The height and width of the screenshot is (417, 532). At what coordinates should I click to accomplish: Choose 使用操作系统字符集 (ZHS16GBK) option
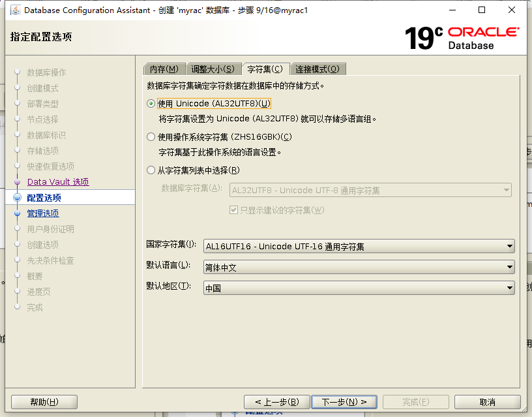click(x=150, y=136)
